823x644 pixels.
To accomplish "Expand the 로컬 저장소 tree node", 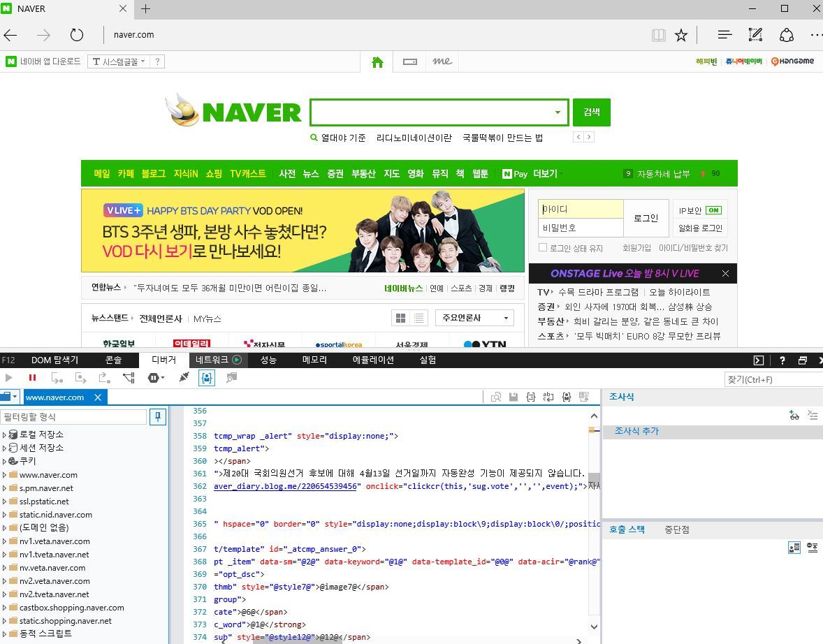I will click(x=4, y=434).
